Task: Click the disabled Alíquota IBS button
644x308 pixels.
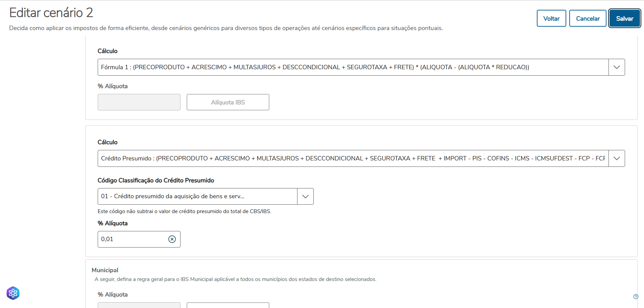Action: 228,102
